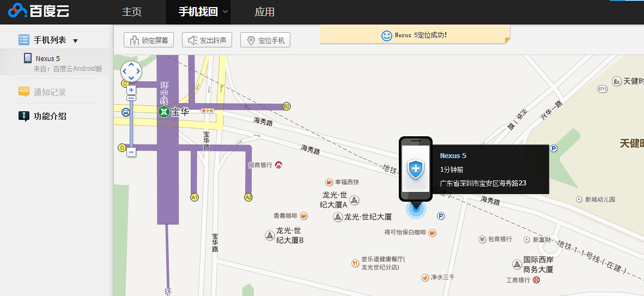The image size is (644, 296).
Task: Click the 1分钟前 timestamp text
Action: tap(451, 170)
